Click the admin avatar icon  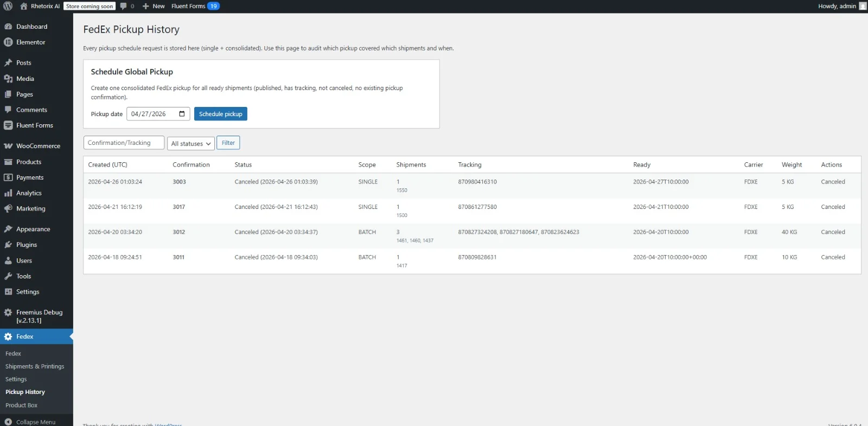point(863,6)
